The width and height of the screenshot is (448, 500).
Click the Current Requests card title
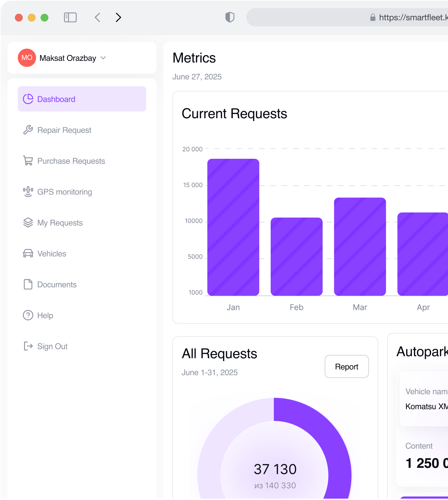point(234,114)
